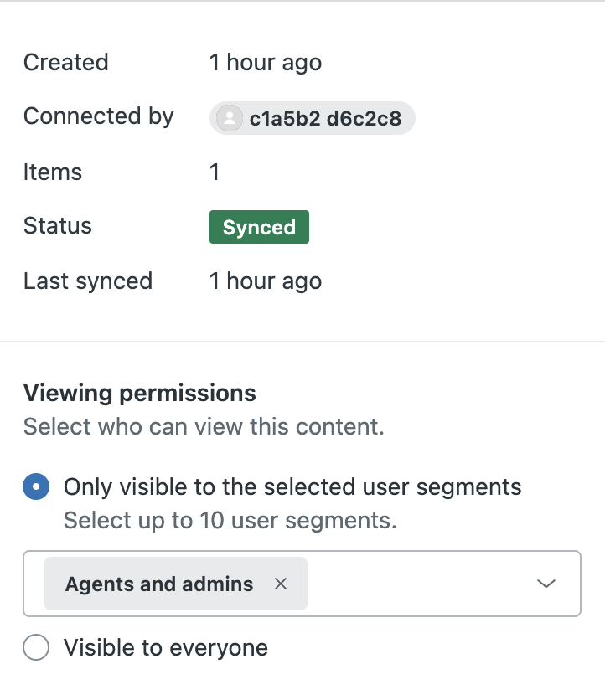This screenshot has width=605, height=700.
Task: Select the 'Only visible to selected segments' radio button
Action: tap(36, 487)
